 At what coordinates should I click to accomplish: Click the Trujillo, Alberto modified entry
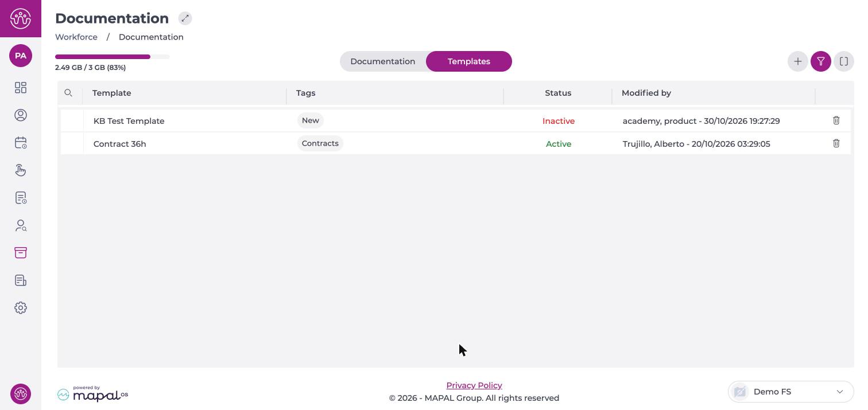696,144
